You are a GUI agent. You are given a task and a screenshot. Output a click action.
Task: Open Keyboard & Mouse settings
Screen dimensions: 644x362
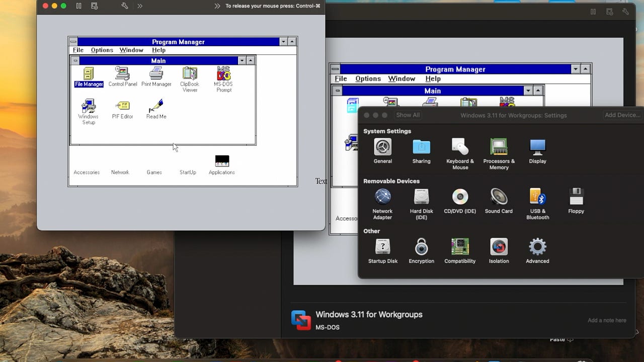(460, 154)
